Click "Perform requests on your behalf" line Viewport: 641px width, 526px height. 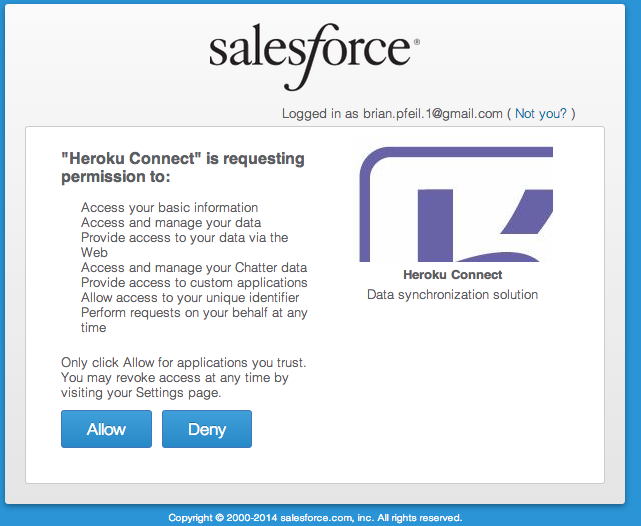coord(194,320)
